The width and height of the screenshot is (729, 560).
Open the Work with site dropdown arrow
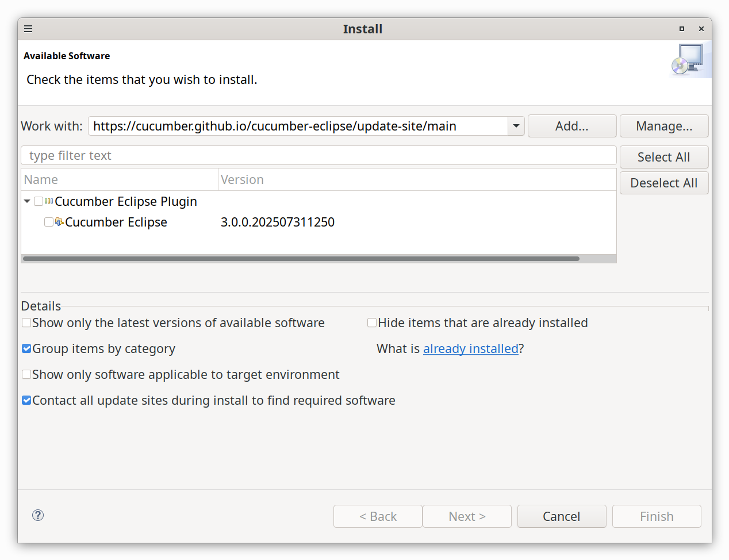[516, 126]
